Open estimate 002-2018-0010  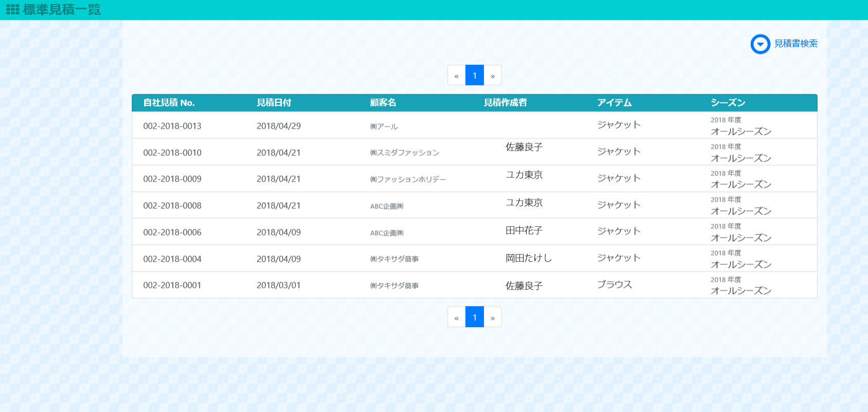[x=172, y=153]
